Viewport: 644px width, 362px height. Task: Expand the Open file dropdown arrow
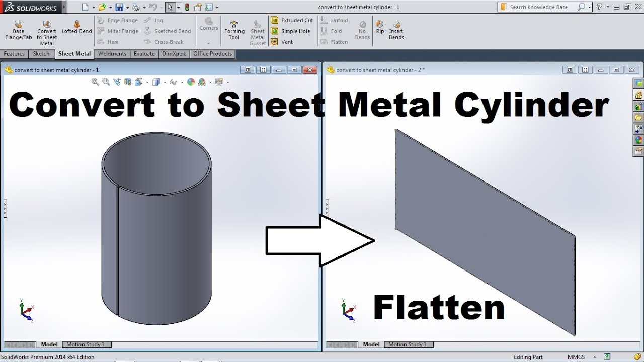110,8
